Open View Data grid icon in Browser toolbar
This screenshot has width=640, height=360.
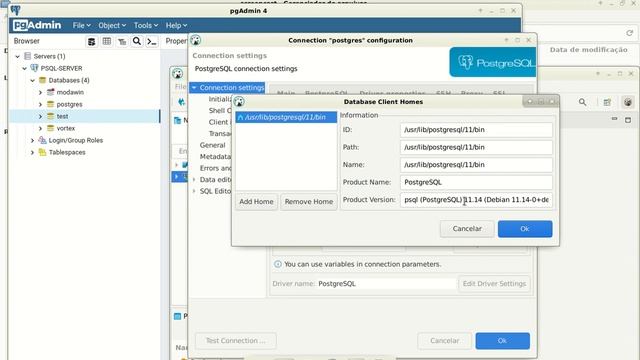[107, 41]
